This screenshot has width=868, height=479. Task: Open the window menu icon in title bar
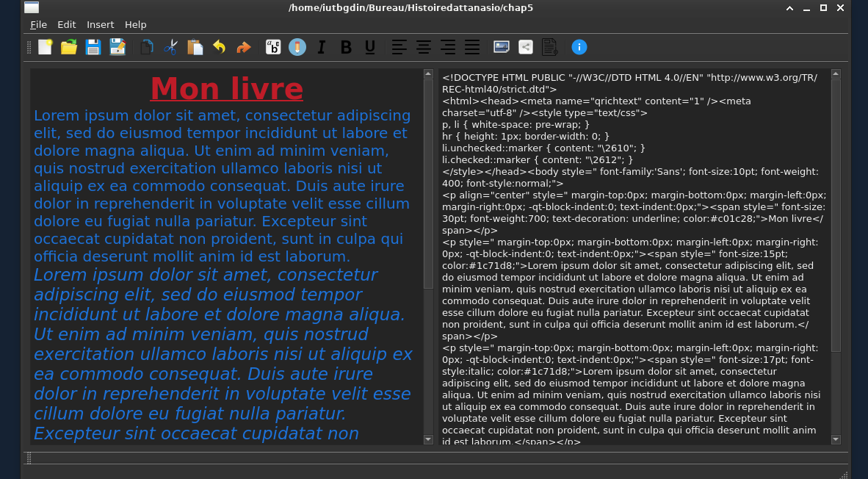point(32,8)
